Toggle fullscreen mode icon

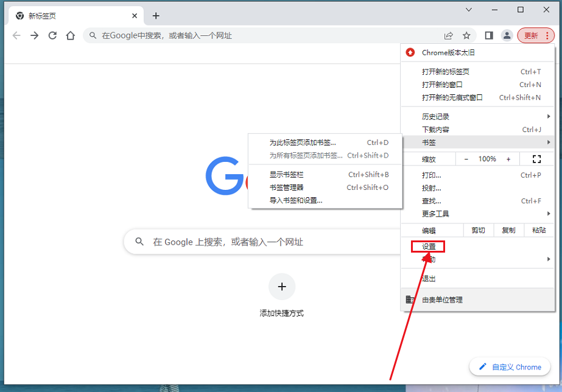point(536,159)
